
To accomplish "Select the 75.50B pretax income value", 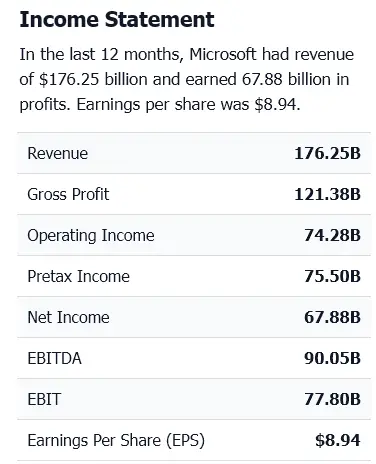I will [x=332, y=276].
